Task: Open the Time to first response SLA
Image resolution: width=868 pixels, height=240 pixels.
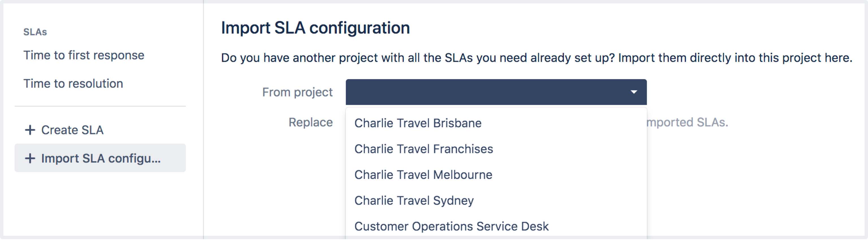Action: [x=84, y=55]
